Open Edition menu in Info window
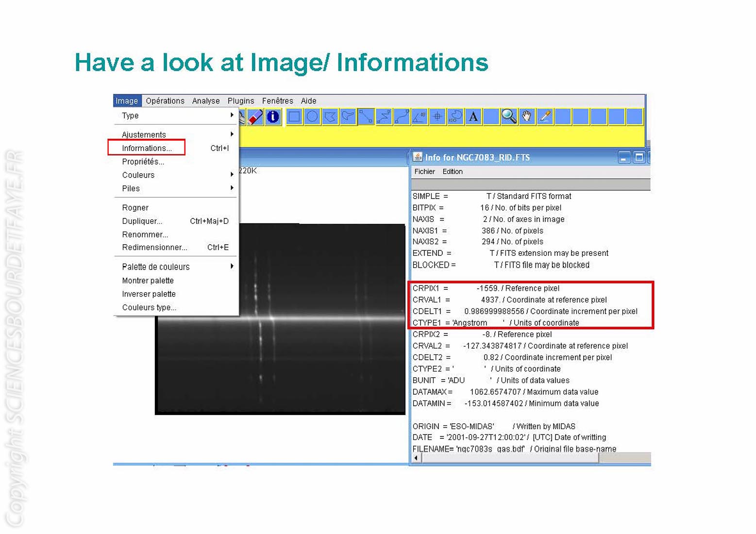This screenshot has width=756, height=534. click(453, 172)
